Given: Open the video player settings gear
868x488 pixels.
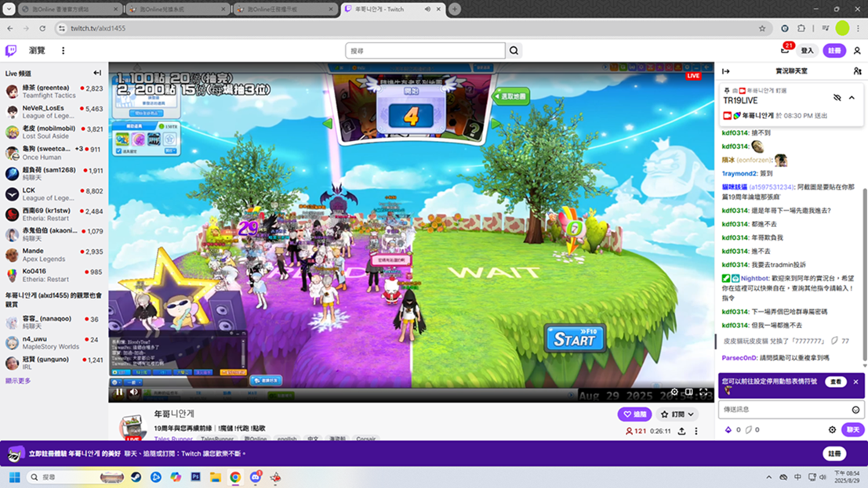Looking at the screenshot, I should point(674,392).
